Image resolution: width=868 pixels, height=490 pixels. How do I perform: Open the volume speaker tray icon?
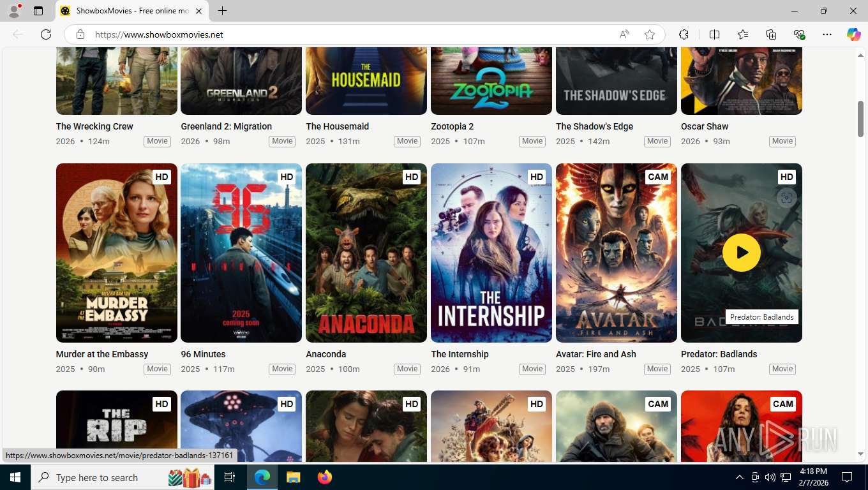pyautogui.click(x=770, y=477)
